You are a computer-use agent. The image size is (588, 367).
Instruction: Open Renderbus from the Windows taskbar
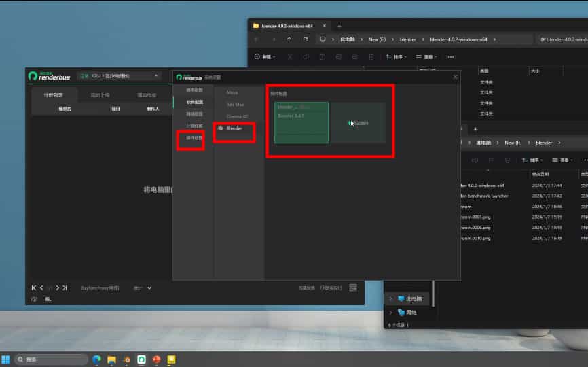coord(141,360)
